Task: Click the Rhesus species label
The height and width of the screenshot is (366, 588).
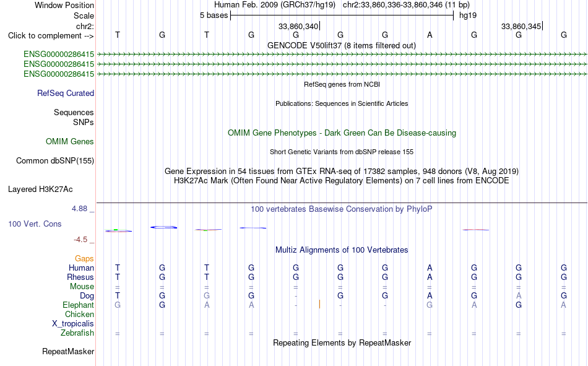Action: [80, 277]
